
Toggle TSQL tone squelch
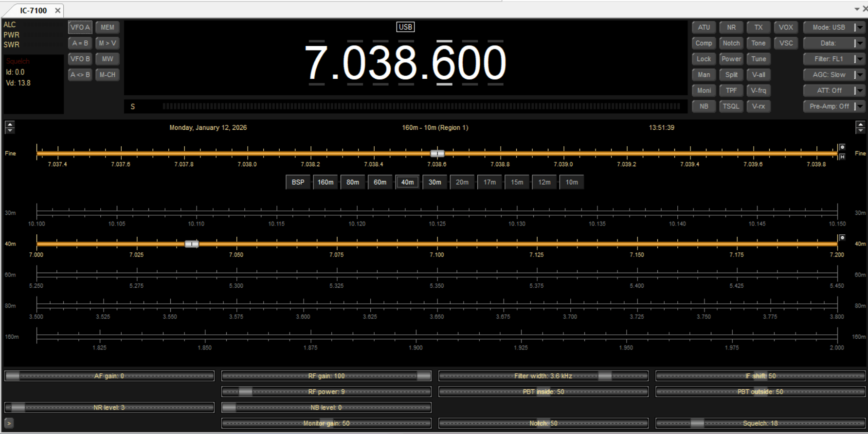coord(731,106)
